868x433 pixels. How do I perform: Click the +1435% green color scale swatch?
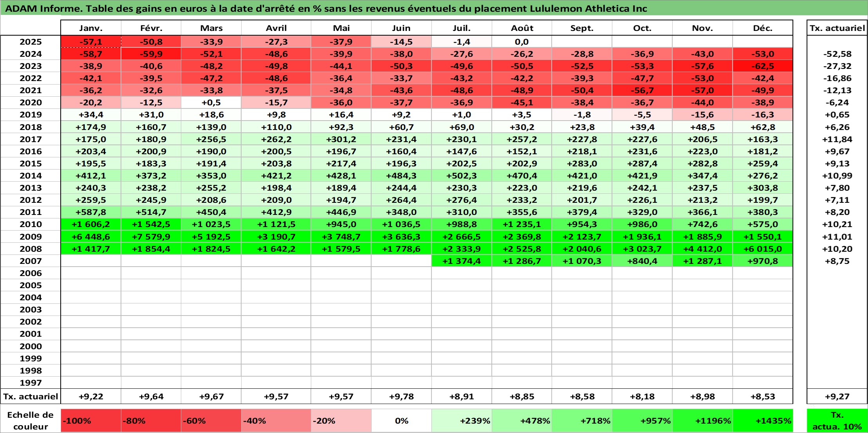763,420
